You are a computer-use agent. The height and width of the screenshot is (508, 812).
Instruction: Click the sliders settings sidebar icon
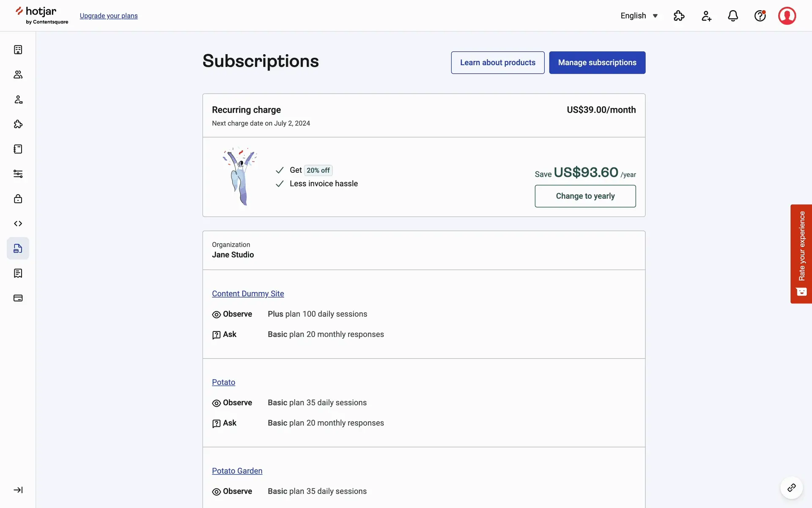click(18, 174)
